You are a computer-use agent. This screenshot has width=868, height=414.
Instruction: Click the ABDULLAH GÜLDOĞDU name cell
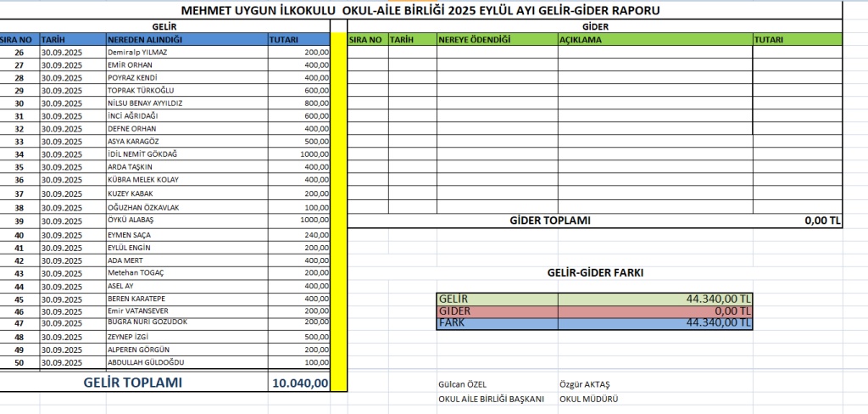pos(185,362)
